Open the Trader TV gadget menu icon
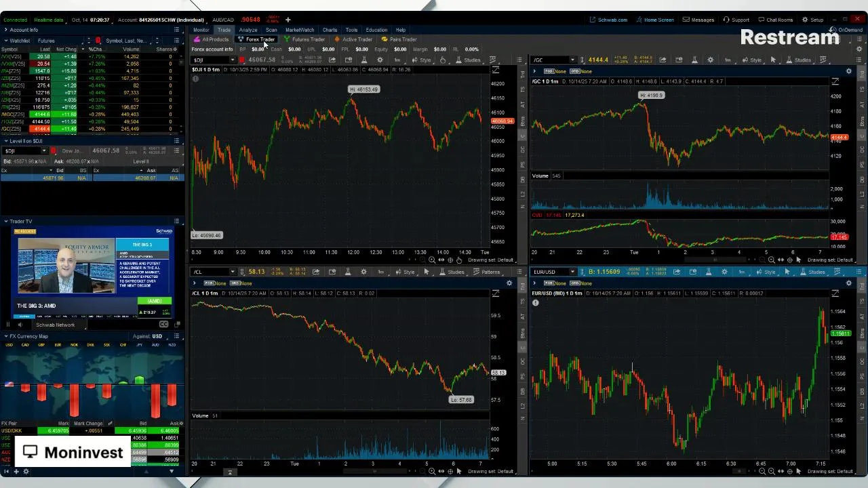 (176, 221)
